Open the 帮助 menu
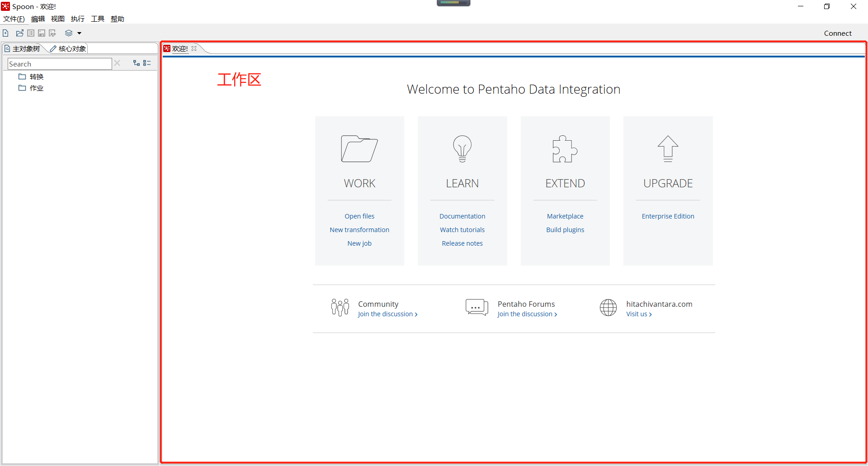 point(118,19)
